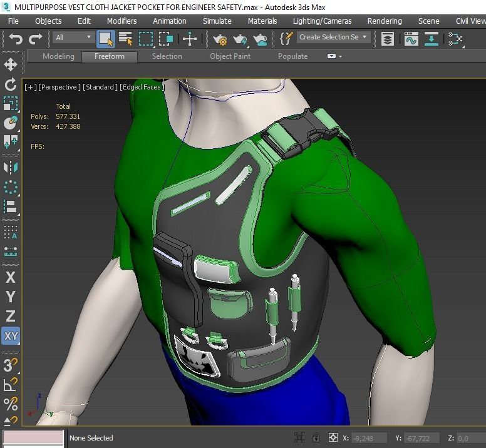Click the teal download-arrow toolbar icon

431,39
